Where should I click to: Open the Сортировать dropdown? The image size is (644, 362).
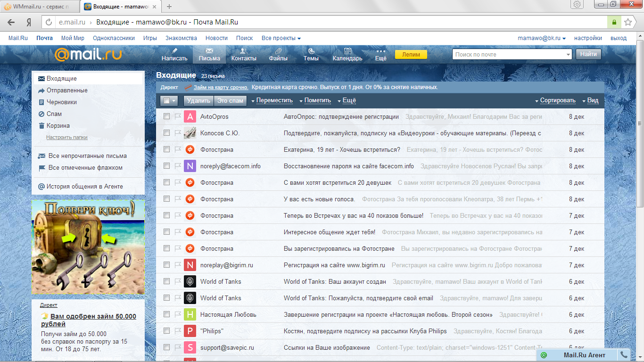[555, 100]
